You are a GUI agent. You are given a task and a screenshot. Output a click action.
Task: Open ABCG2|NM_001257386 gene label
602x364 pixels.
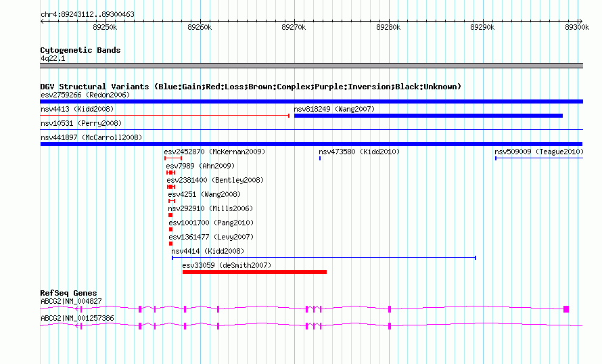click(x=77, y=318)
